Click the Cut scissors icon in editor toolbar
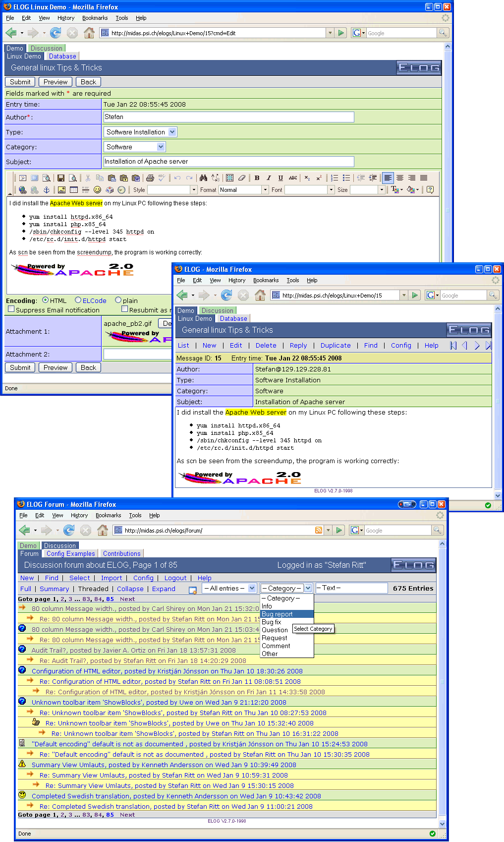Screen dimensions: 504x842 click(x=88, y=178)
